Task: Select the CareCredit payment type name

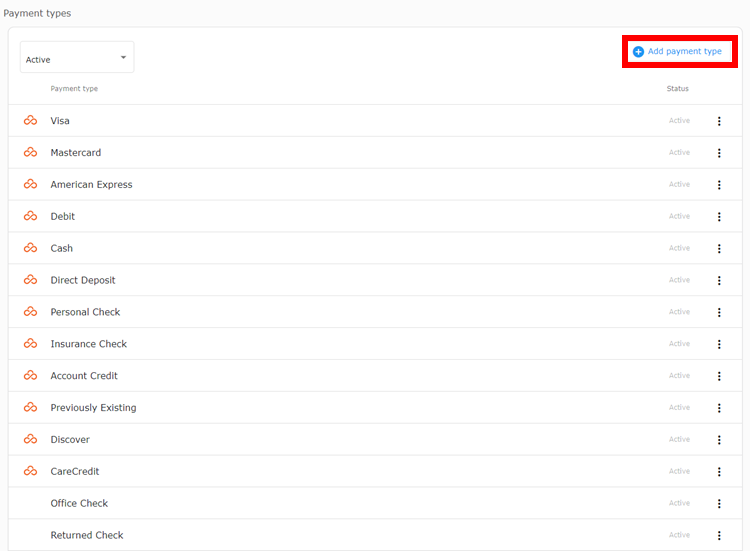Action: [75, 472]
